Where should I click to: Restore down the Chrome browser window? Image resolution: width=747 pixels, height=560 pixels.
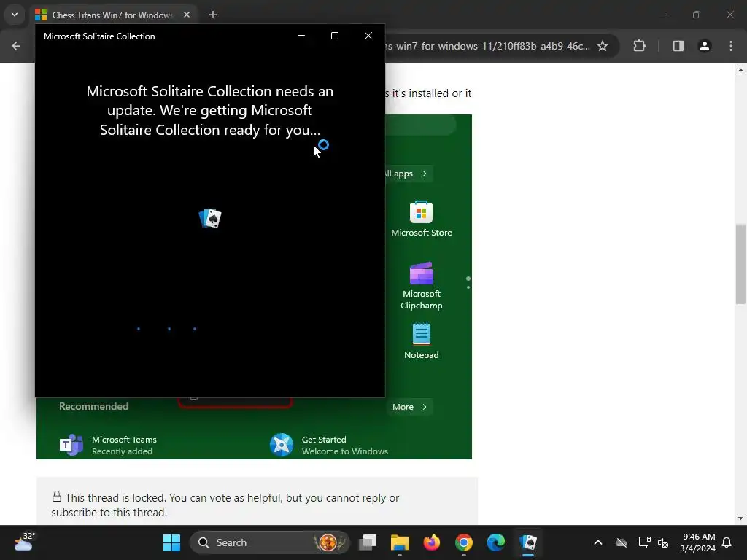(x=697, y=15)
